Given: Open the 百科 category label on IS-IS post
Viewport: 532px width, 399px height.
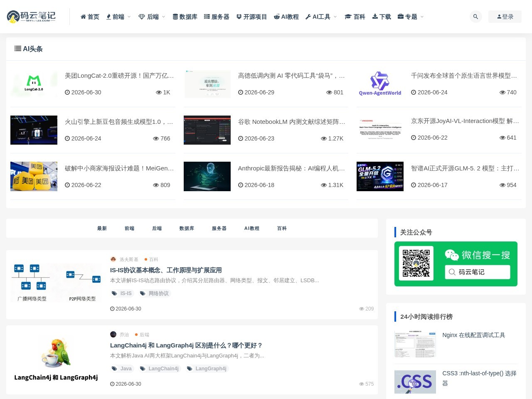Looking at the screenshot, I should tap(154, 259).
